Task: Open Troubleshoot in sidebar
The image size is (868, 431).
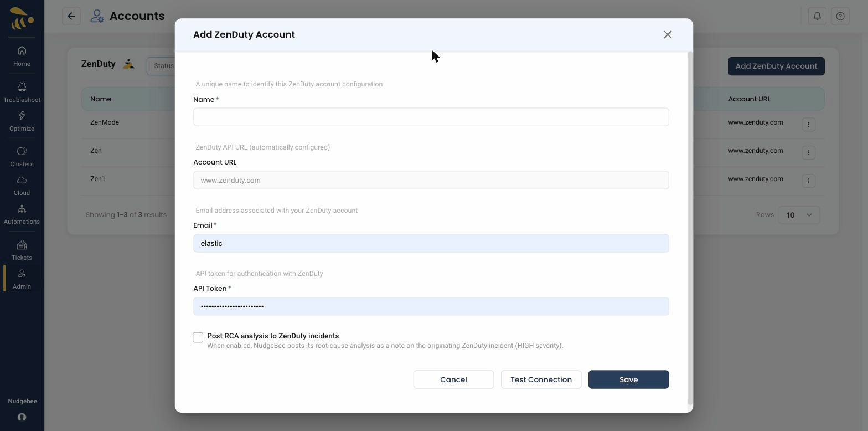Action: point(22,92)
